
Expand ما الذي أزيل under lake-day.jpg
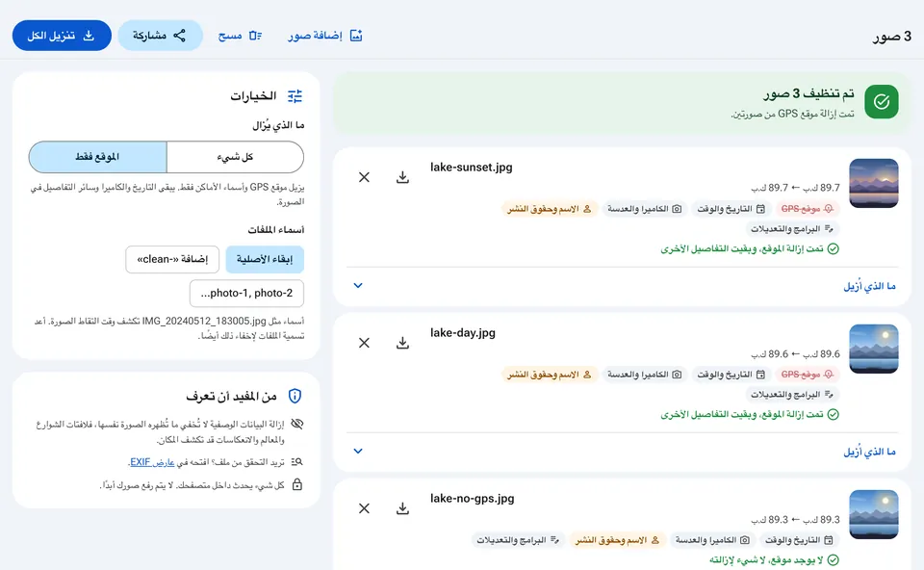(x=623, y=452)
